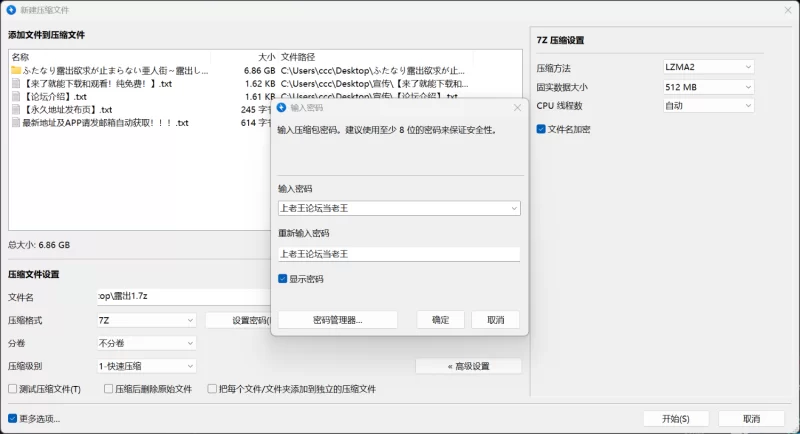Click the file icon beside 最新地址及APP请发邮箱自动获取
This screenshot has width=800, height=434.
click(x=16, y=123)
